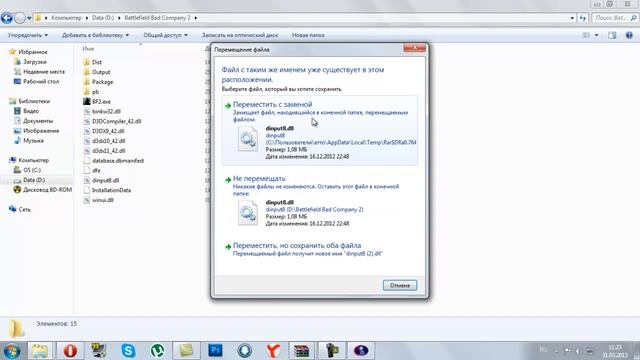This screenshot has height=360, width=640.
Task: Click the Explorer taskbar icon
Action: (x=40, y=351)
